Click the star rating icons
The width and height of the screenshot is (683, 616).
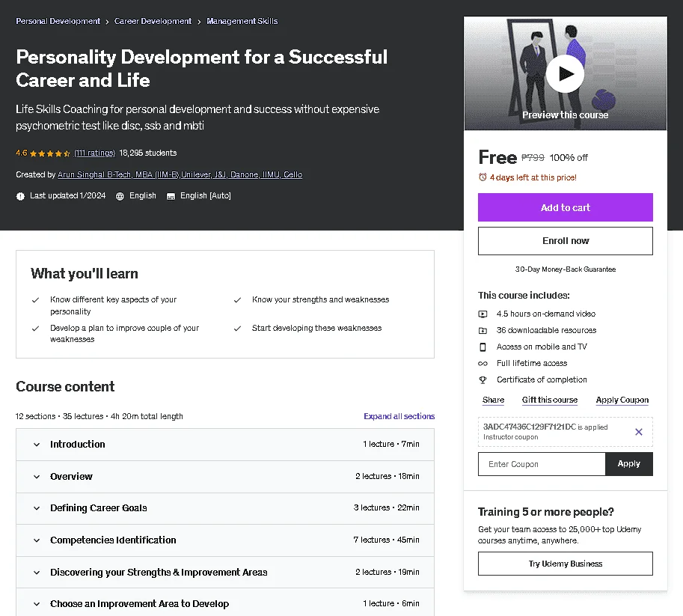50,153
